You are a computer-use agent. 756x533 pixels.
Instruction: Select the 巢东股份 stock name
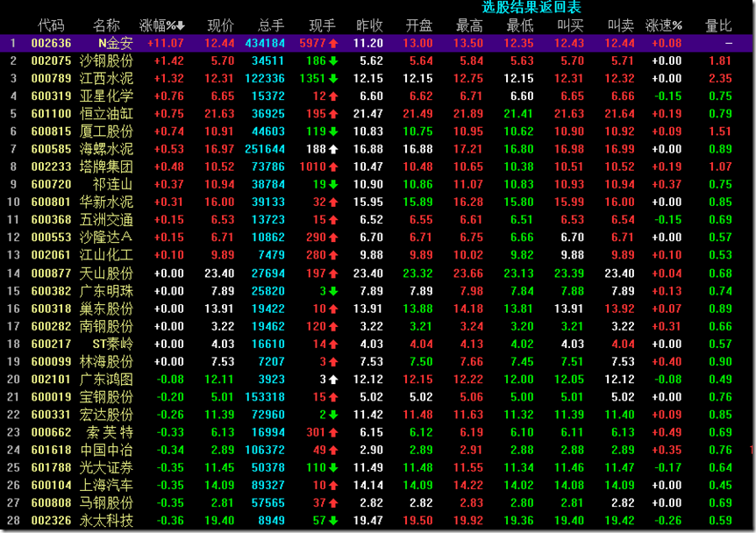[x=106, y=309]
